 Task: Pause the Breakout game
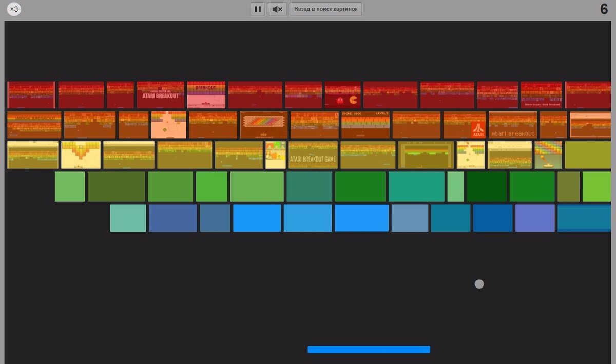258,9
